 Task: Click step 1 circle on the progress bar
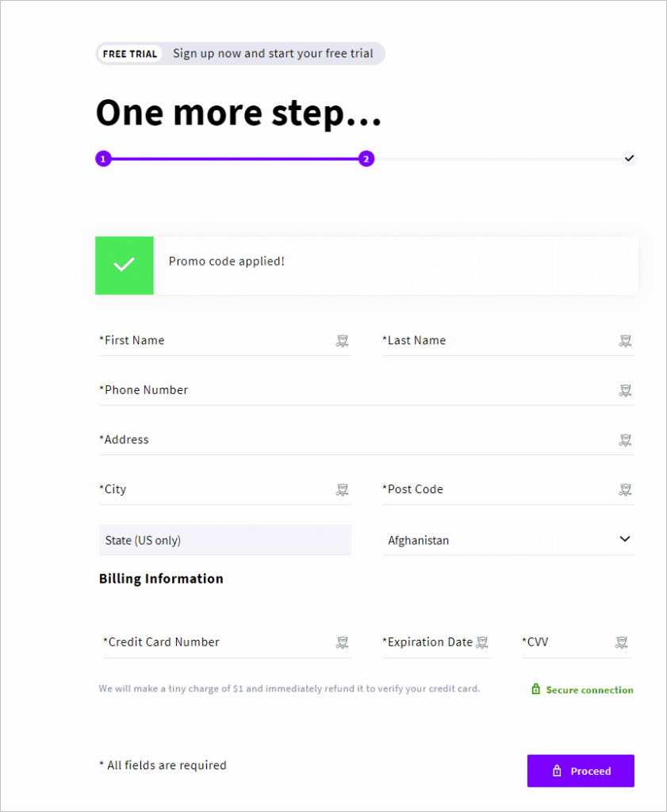[x=103, y=159]
